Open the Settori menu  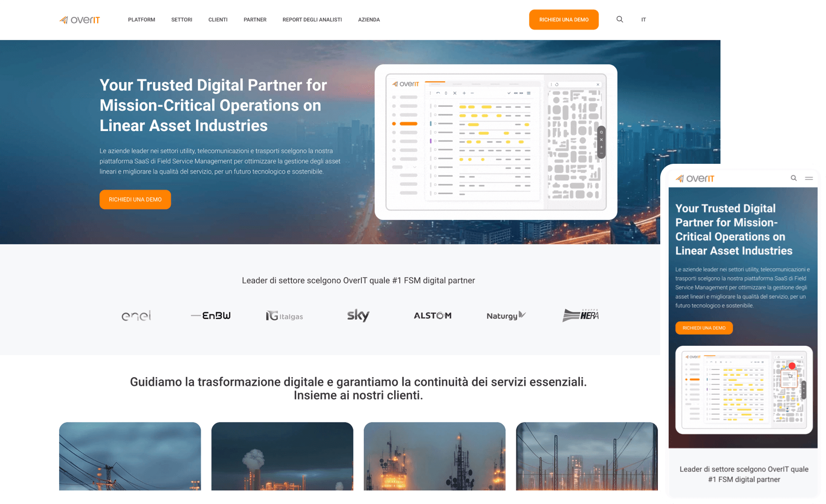click(182, 20)
